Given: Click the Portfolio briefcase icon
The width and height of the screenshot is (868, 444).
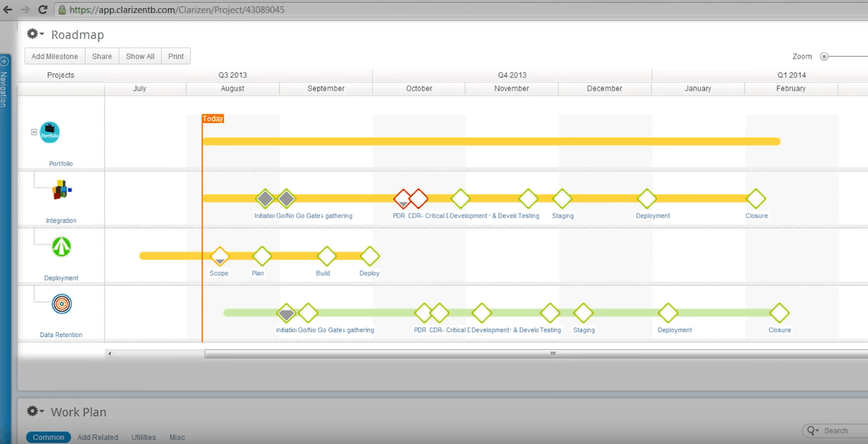Looking at the screenshot, I should [x=50, y=132].
